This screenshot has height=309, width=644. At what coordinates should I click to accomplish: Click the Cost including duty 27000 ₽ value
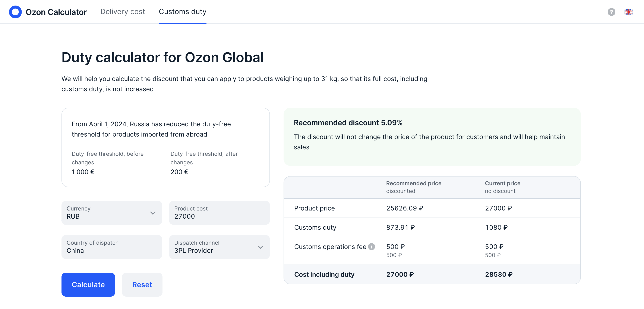[x=400, y=274]
